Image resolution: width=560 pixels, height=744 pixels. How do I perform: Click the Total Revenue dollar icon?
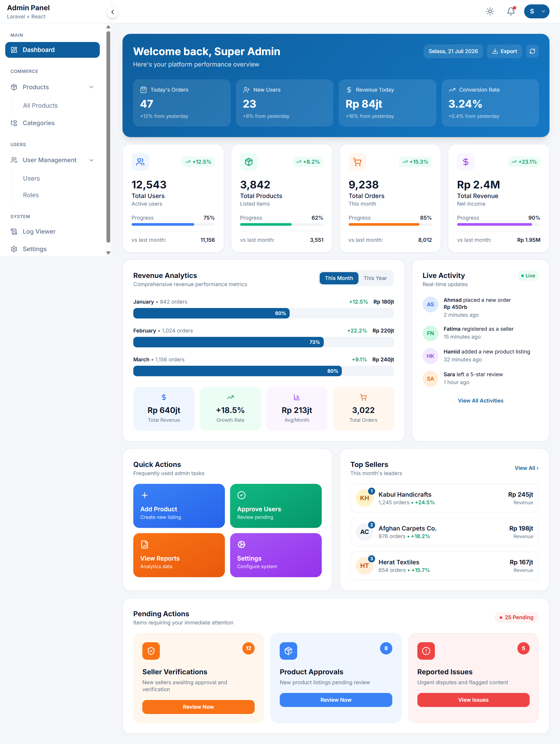(466, 162)
